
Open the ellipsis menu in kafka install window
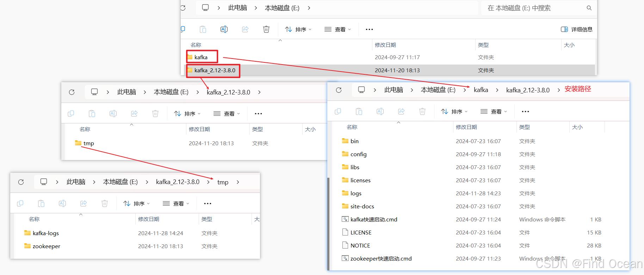pyautogui.click(x=525, y=111)
